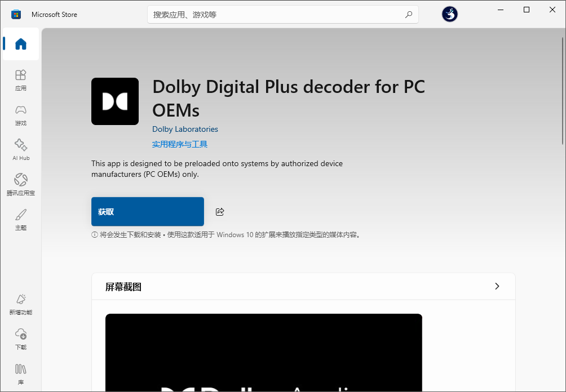The width and height of the screenshot is (566, 392).
Task: Open the user profile avatar
Action: pyautogui.click(x=450, y=15)
